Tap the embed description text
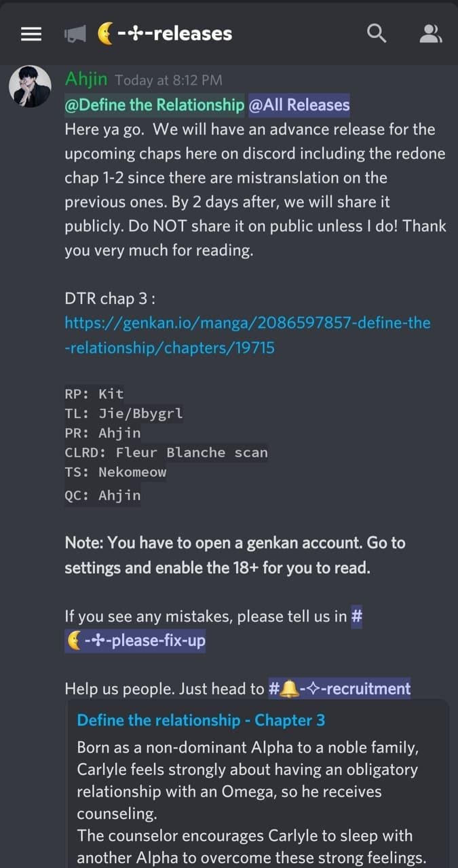The image size is (458, 868). click(x=252, y=803)
